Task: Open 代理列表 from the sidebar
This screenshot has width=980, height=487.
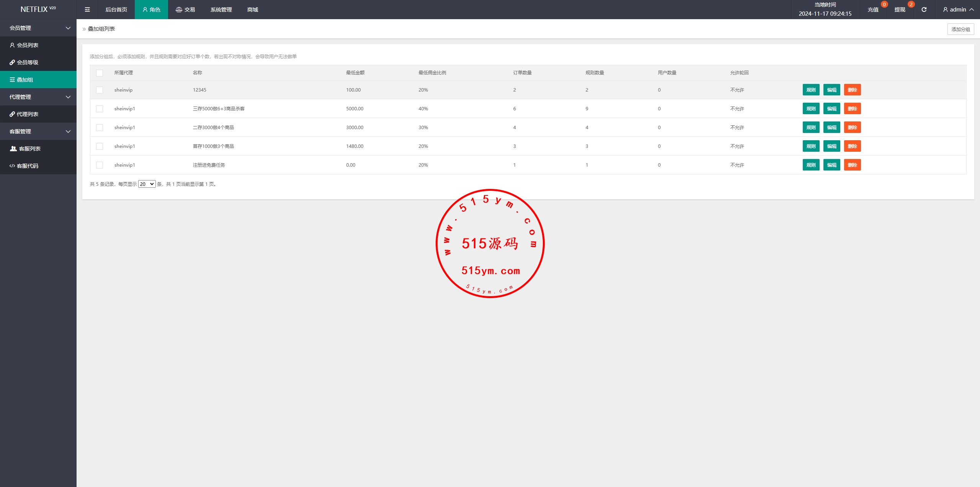Action: point(28,114)
